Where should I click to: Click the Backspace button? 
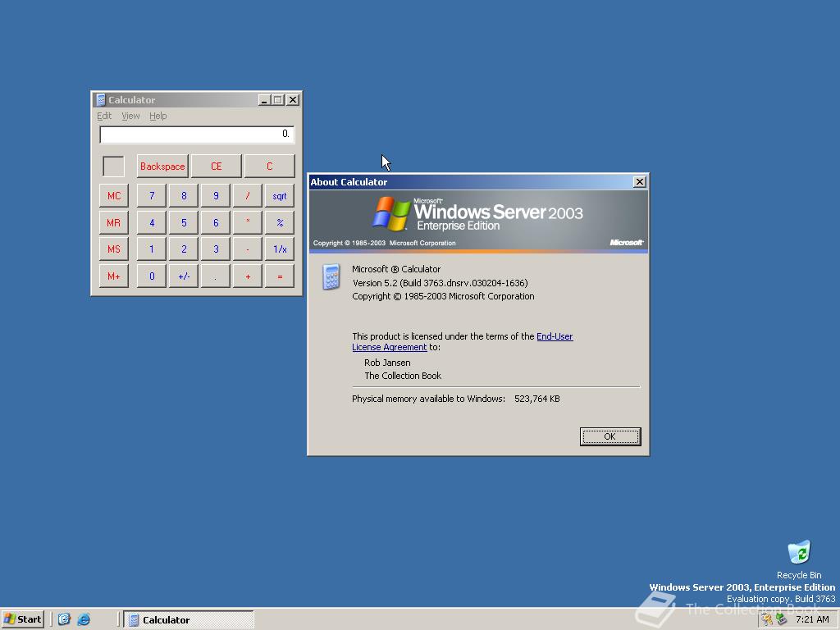(x=162, y=166)
